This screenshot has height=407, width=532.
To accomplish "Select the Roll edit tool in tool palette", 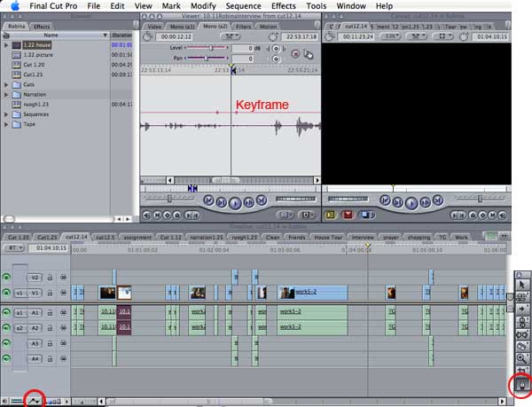I will tap(522, 322).
